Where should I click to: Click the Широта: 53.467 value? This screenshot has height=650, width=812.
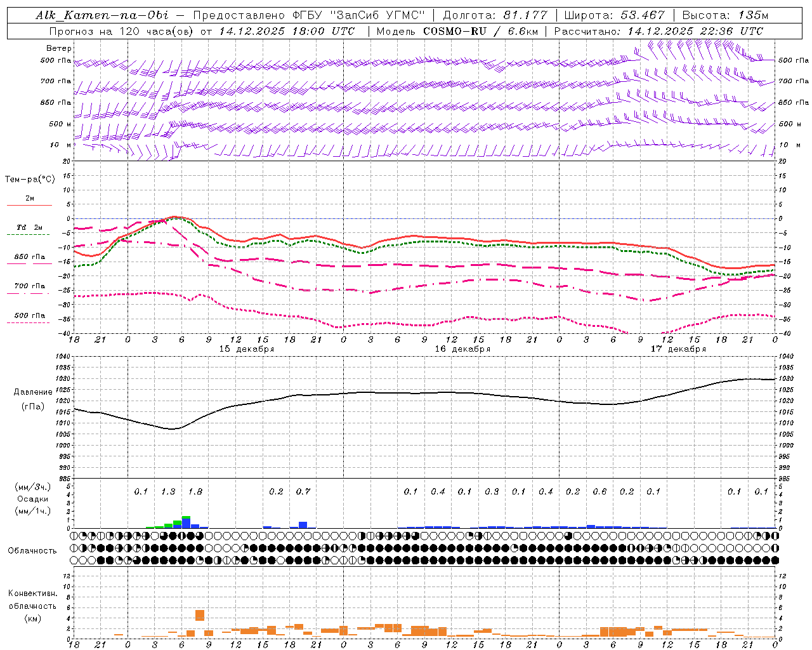tap(614, 15)
